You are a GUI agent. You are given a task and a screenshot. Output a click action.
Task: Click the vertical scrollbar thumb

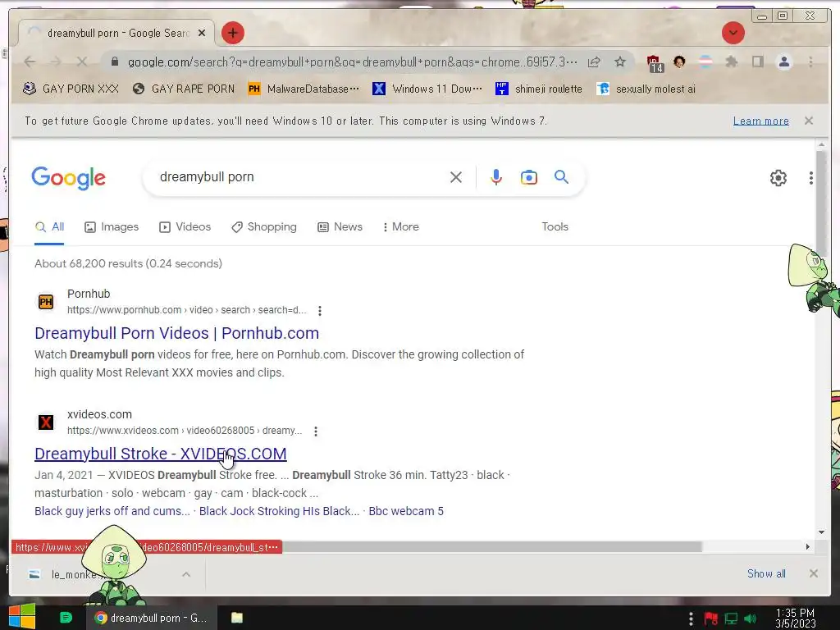click(821, 199)
